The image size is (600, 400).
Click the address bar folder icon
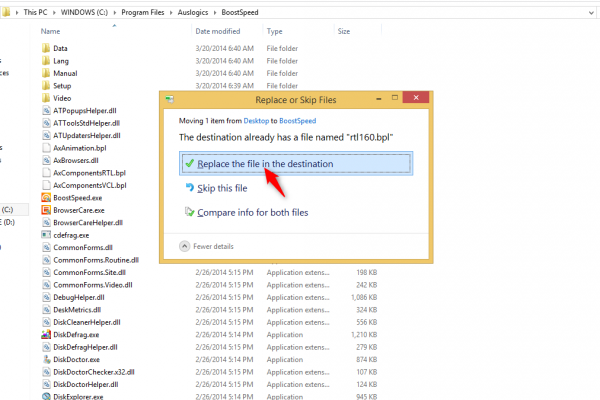tap(6, 12)
